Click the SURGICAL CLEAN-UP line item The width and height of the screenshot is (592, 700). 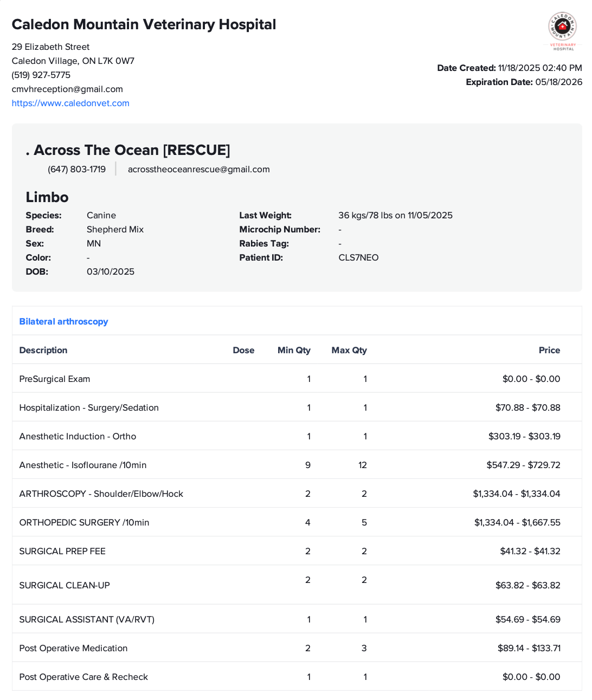(65, 585)
